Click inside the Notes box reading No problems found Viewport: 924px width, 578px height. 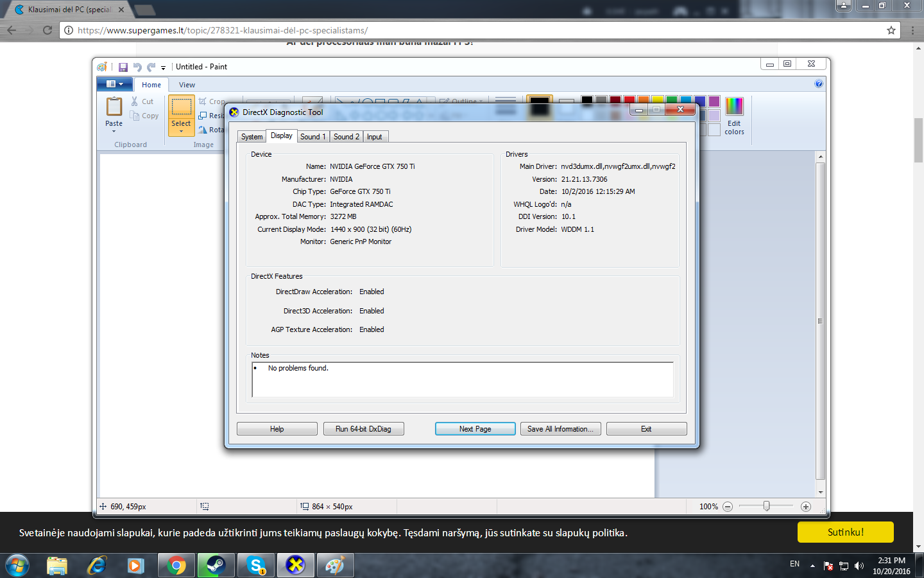click(x=463, y=380)
